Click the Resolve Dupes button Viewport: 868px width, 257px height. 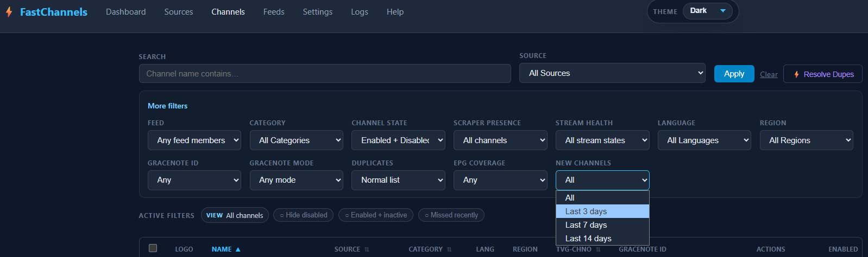click(822, 74)
